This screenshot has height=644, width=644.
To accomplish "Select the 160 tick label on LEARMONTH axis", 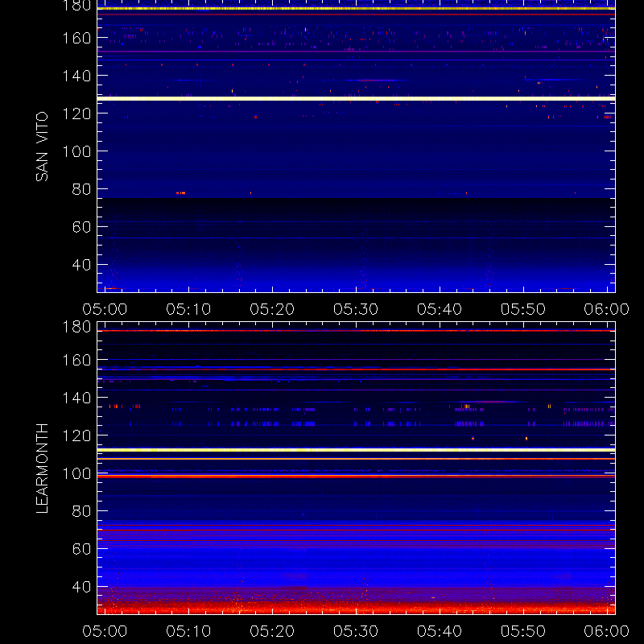I will click(76, 360).
